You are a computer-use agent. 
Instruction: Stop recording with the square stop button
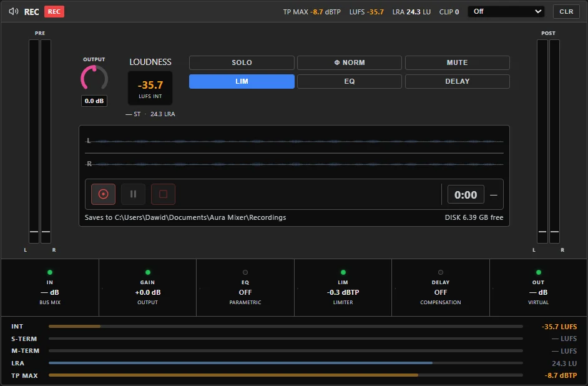click(163, 194)
